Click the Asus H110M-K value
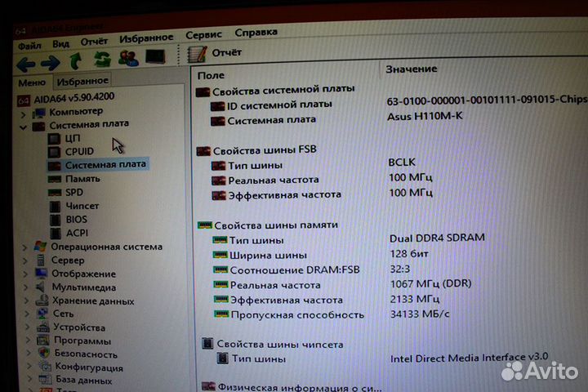The image size is (588, 392). click(425, 116)
